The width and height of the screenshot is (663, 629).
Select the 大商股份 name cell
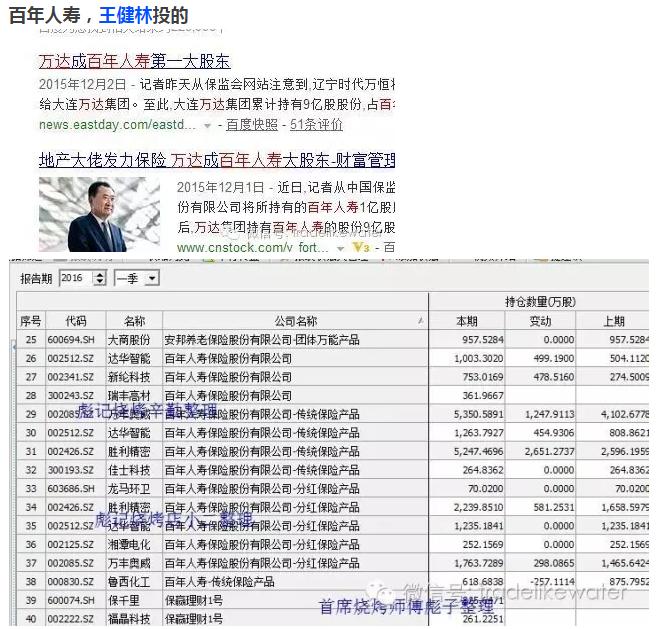[x=129, y=339]
